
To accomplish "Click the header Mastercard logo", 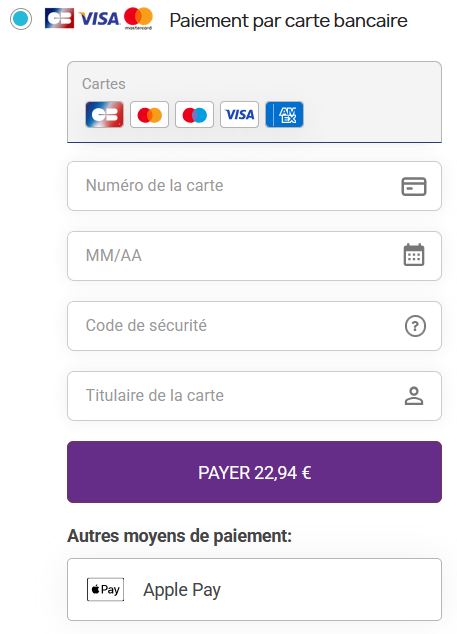I will [x=138, y=19].
